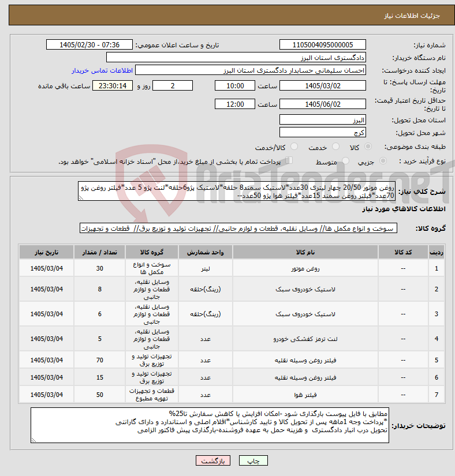Click the goods group field گروه کالا
The width and height of the screenshot is (455, 476).
click(x=238, y=228)
